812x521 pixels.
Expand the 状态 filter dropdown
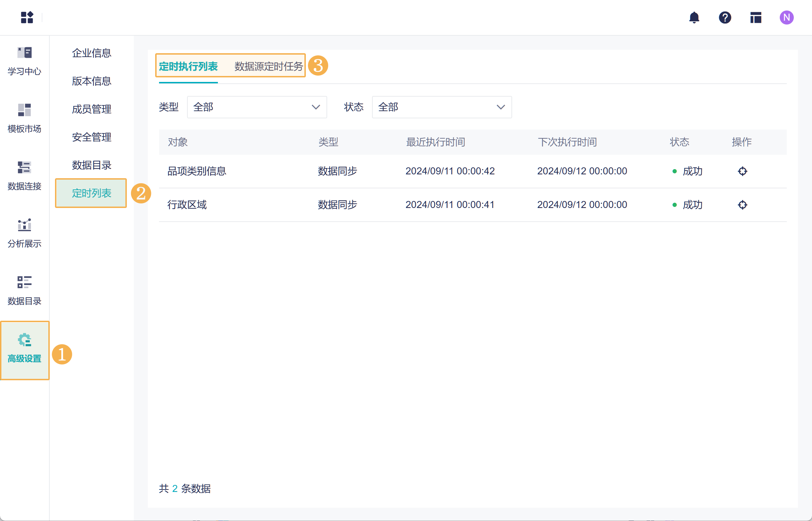[x=441, y=107]
